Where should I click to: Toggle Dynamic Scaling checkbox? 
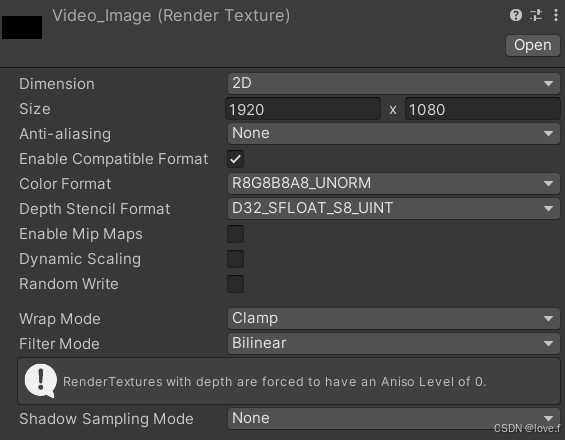(235, 259)
